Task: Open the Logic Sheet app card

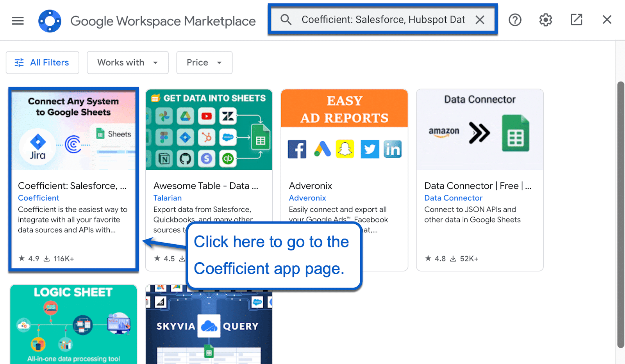Action: [73, 324]
